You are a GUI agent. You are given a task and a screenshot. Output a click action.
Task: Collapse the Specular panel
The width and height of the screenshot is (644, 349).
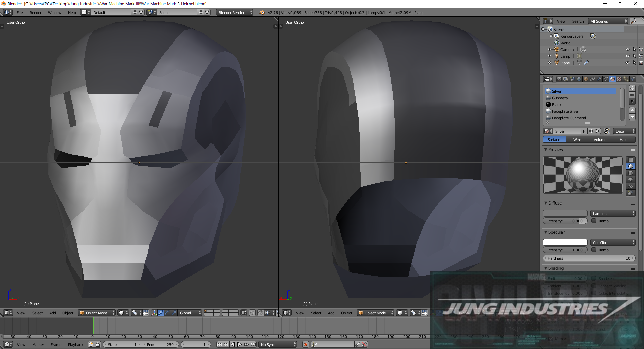click(x=546, y=232)
